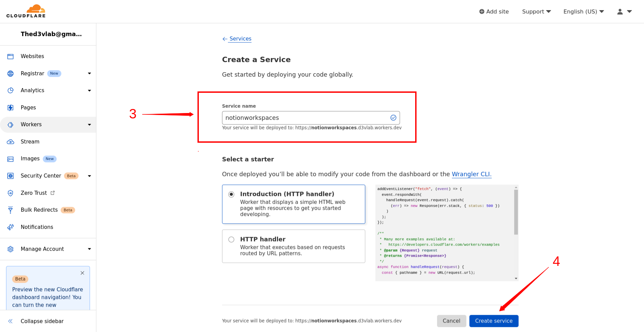Click the 'Select a starter' heading
The width and height of the screenshot is (644, 332).
tap(248, 159)
